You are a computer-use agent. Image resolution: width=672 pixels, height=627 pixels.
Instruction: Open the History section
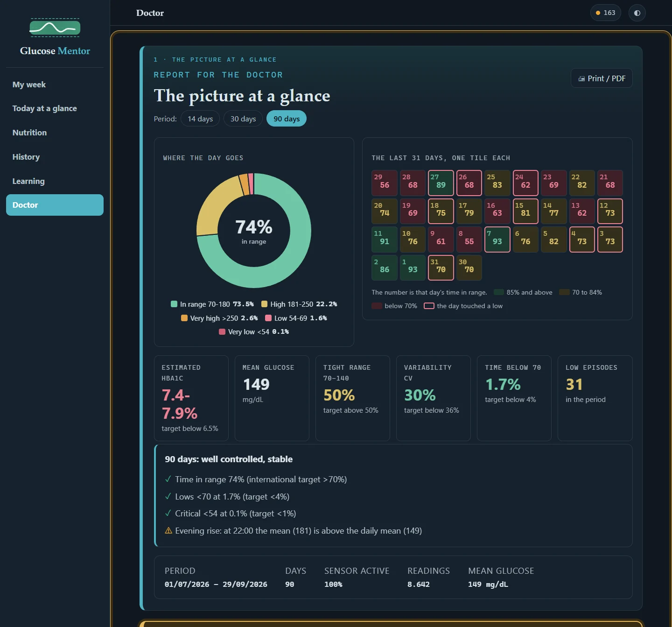coord(55,157)
